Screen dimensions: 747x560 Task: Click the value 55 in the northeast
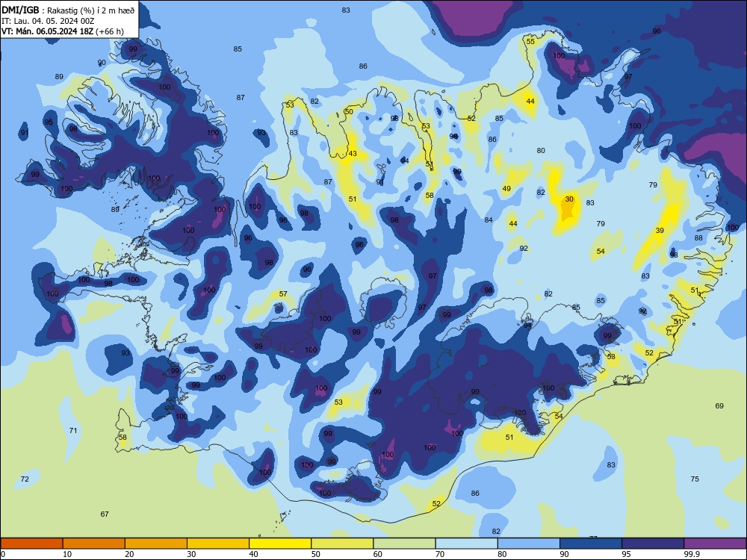tap(530, 41)
